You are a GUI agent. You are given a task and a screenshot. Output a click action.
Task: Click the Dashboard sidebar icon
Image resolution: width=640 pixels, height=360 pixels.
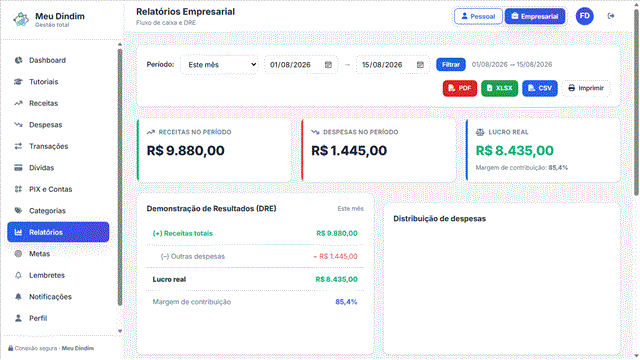(18, 60)
